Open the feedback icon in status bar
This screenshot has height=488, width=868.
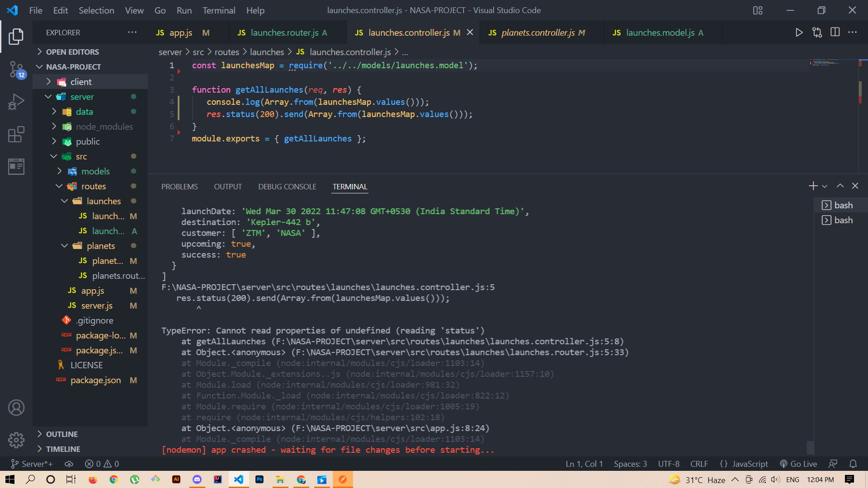click(x=833, y=464)
